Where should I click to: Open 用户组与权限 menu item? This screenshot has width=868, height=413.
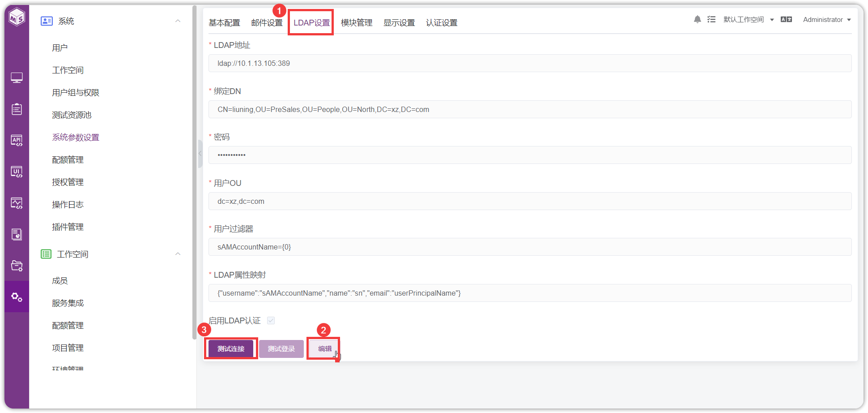pyautogui.click(x=76, y=93)
